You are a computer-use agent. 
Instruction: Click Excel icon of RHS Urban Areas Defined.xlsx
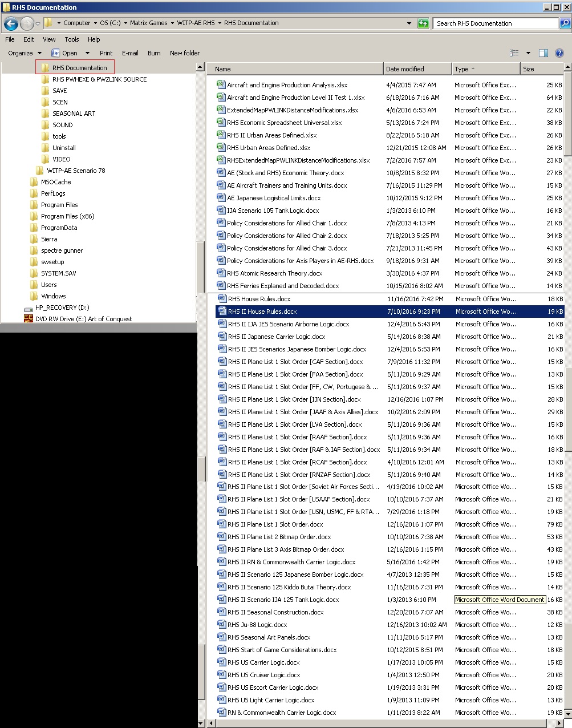click(221, 147)
